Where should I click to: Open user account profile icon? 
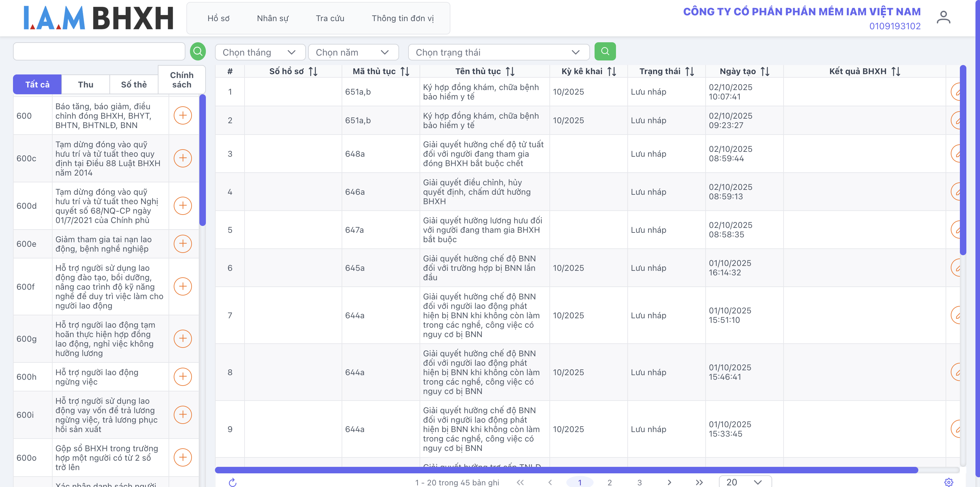pos(943,18)
